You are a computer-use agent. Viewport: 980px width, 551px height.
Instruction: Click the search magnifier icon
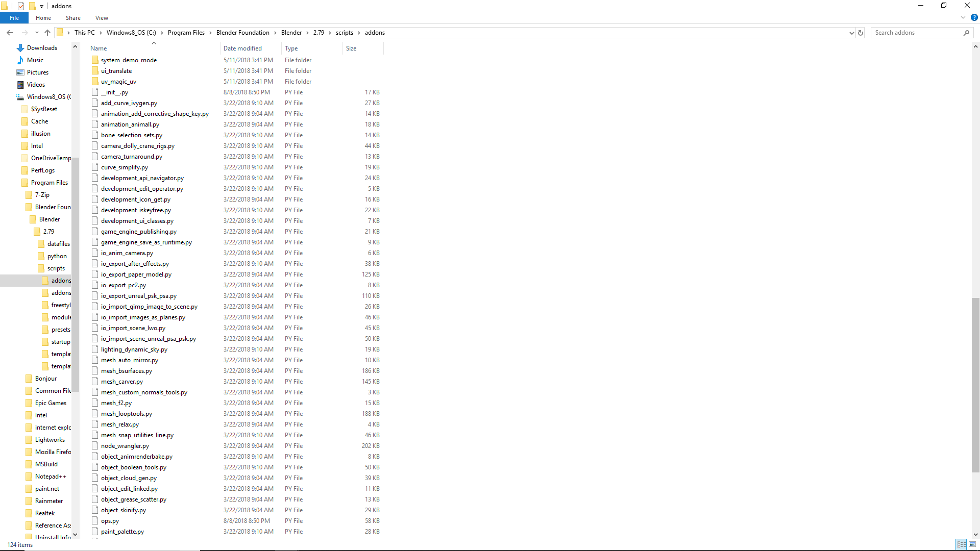click(966, 33)
